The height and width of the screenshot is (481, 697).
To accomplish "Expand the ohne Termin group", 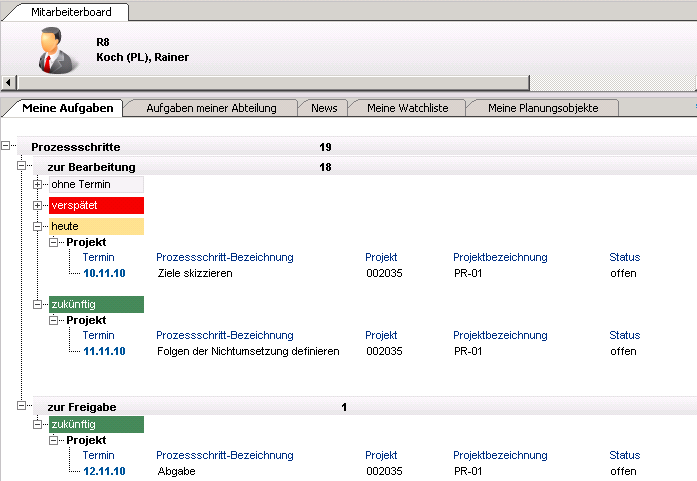I will 38,184.
